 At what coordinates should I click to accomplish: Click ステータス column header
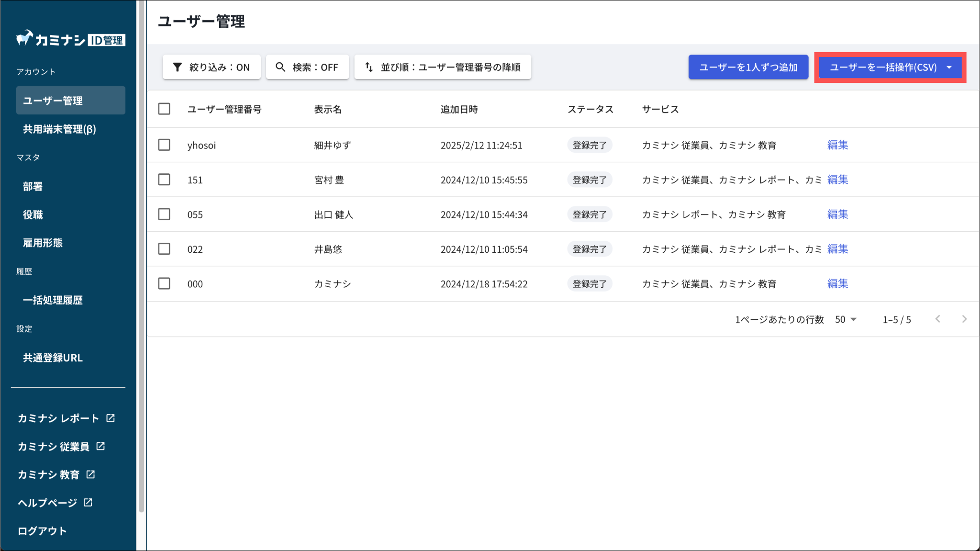click(590, 109)
